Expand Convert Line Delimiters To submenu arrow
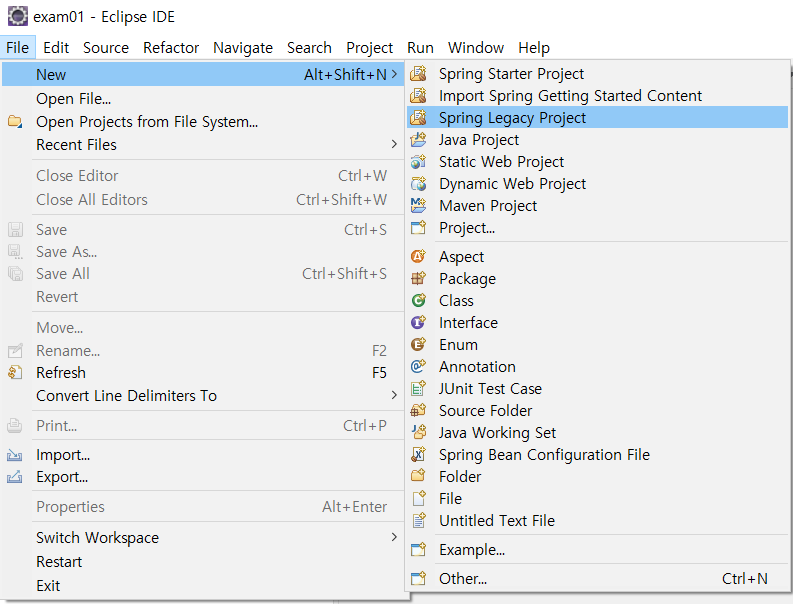793x604 pixels. tap(394, 395)
